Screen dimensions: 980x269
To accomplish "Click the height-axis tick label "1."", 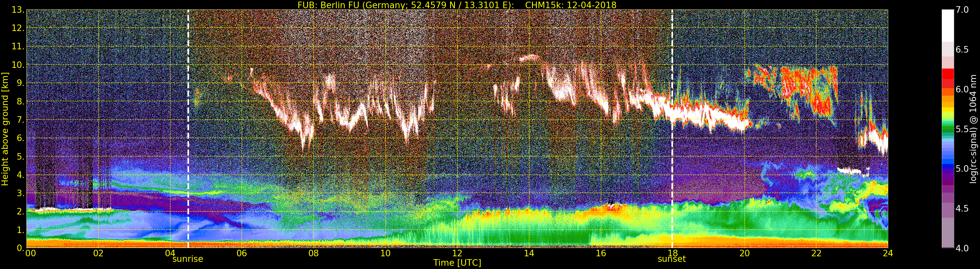I will click(20, 230).
